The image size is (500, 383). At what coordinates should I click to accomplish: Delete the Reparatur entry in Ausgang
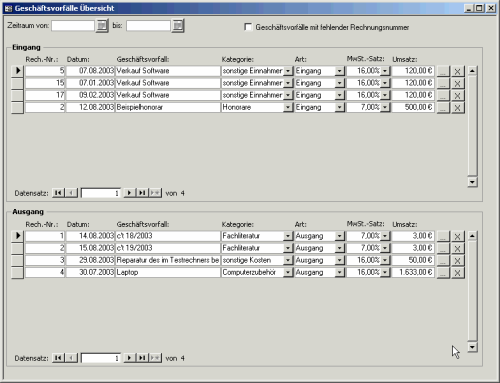tap(458, 260)
